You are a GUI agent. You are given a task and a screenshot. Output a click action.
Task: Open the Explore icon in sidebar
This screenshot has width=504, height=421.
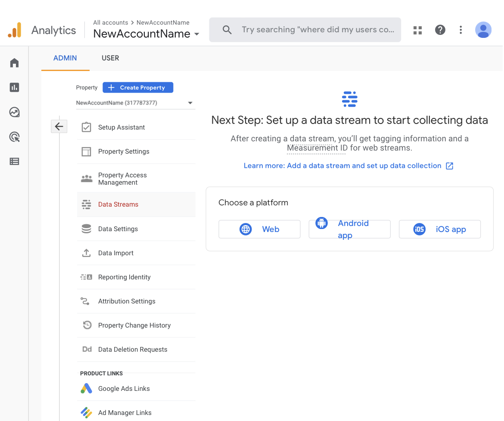tap(14, 112)
